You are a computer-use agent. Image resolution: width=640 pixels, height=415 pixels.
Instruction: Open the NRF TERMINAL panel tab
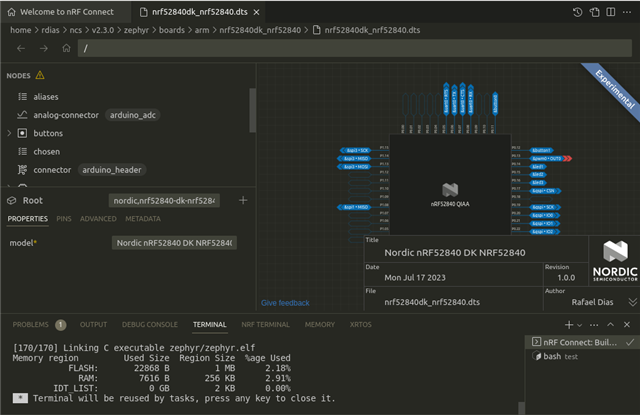[265, 325]
